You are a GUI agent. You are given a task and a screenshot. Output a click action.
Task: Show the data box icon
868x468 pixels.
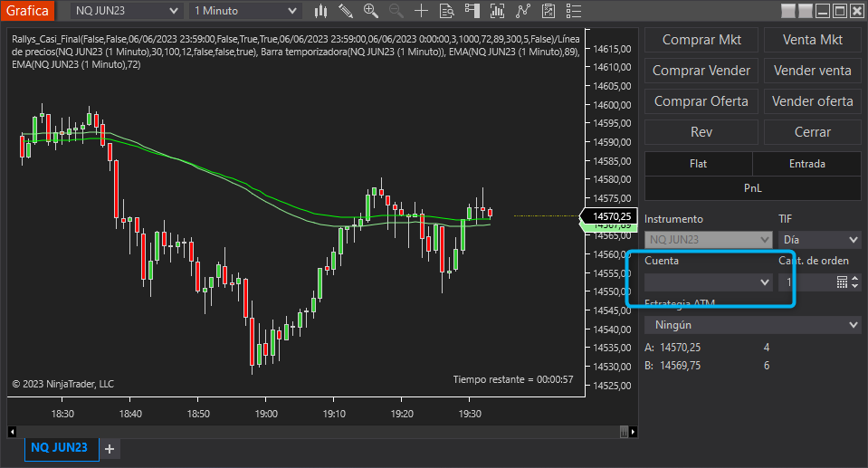[446, 11]
